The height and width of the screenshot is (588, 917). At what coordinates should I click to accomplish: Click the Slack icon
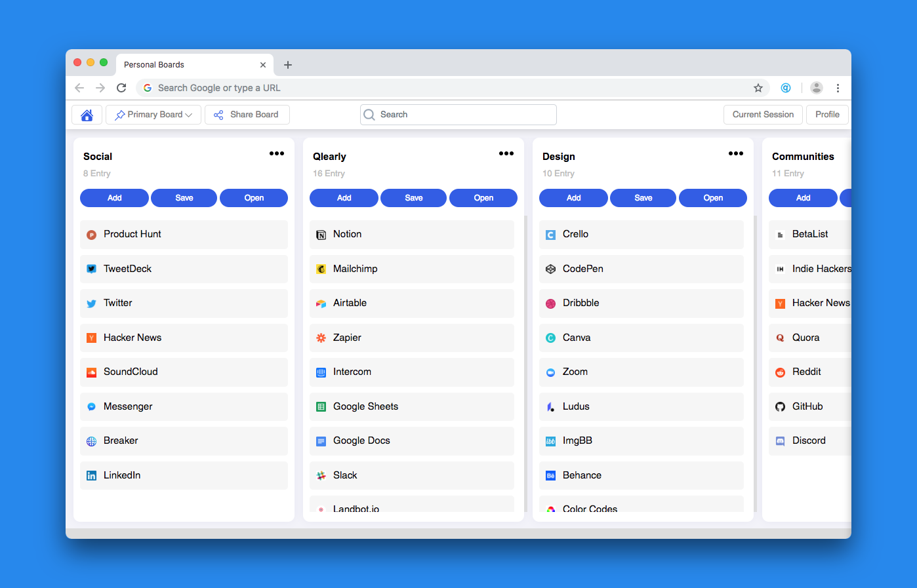pyautogui.click(x=321, y=475)
